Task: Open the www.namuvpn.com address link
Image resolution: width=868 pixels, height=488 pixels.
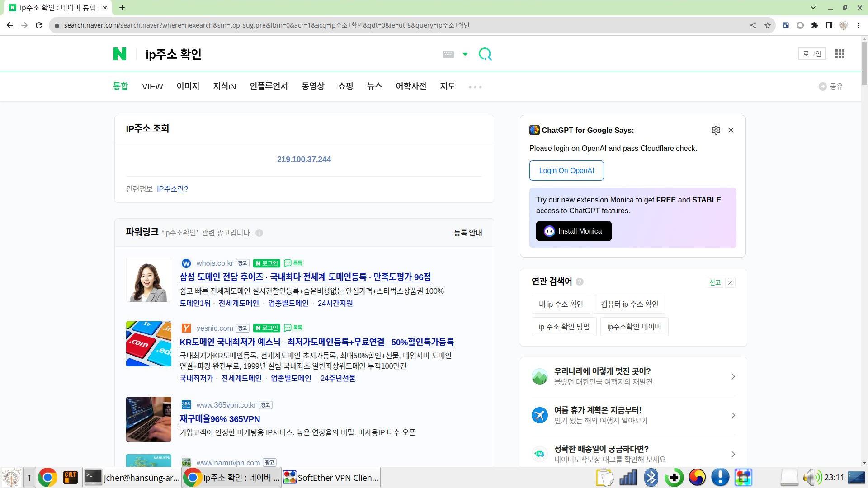Action: pos(228,463)
